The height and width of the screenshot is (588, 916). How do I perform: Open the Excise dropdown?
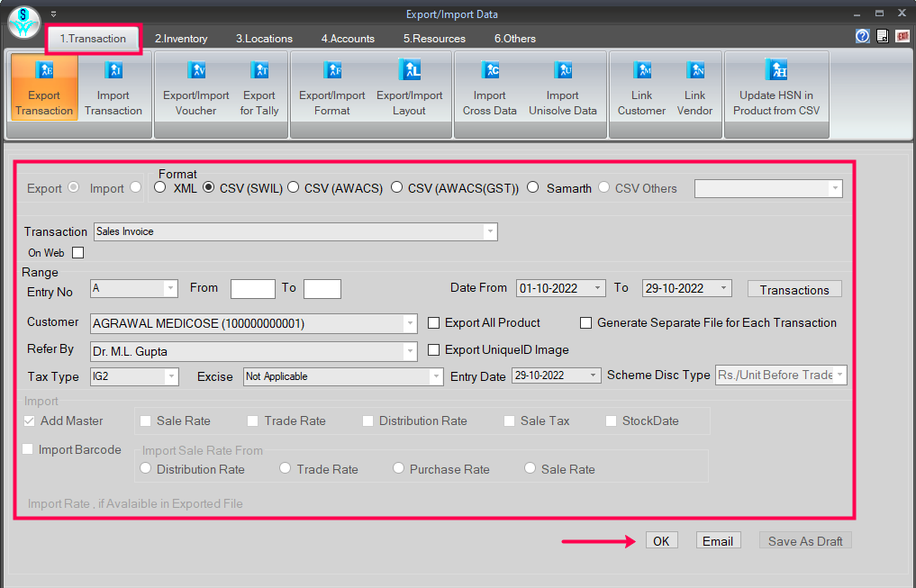pos(436,376)
